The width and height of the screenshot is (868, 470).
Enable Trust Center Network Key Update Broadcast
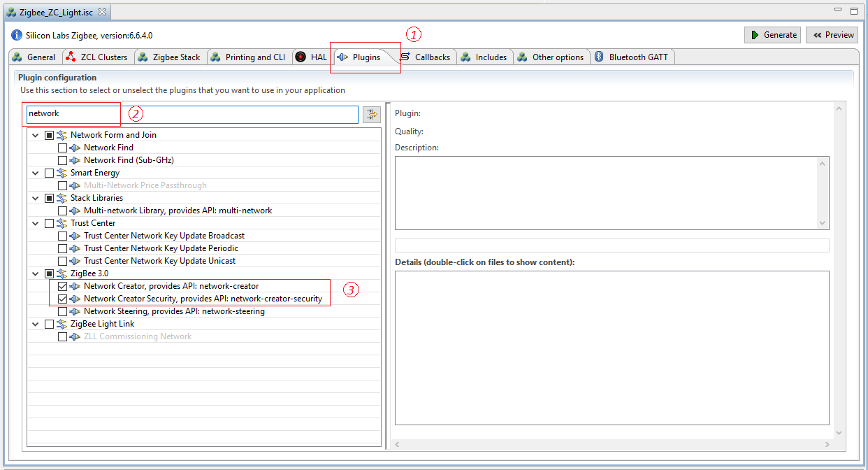click(63, 236)
